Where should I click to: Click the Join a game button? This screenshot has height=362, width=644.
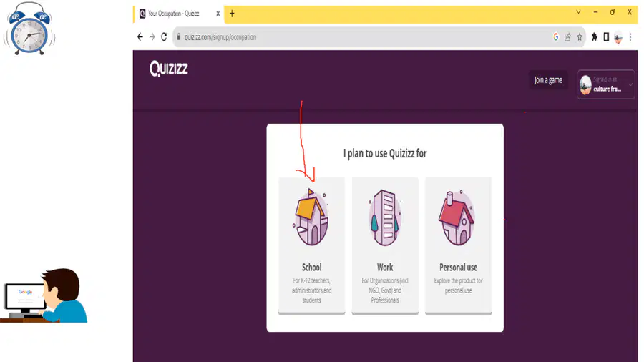[x=548, y=80]
